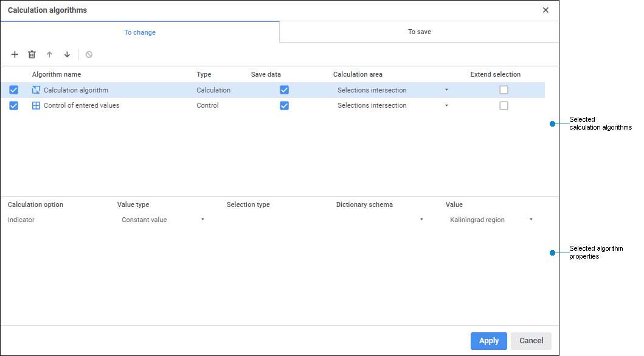
Task: Click the Control of entered values grid icon
Action: pyautogui.click(x=36, y=106)
